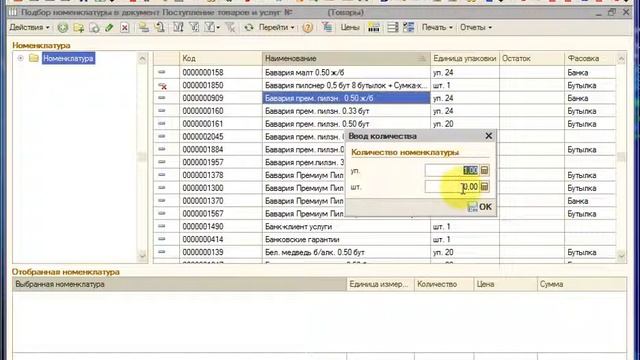
Task: Click the disable filter icon
Action: point(230,28)
